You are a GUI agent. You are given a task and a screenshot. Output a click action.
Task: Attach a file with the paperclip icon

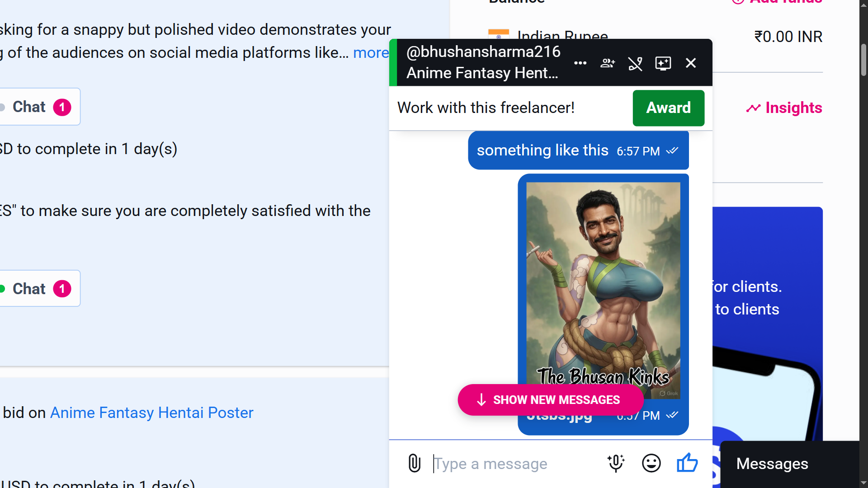[414, 463]
